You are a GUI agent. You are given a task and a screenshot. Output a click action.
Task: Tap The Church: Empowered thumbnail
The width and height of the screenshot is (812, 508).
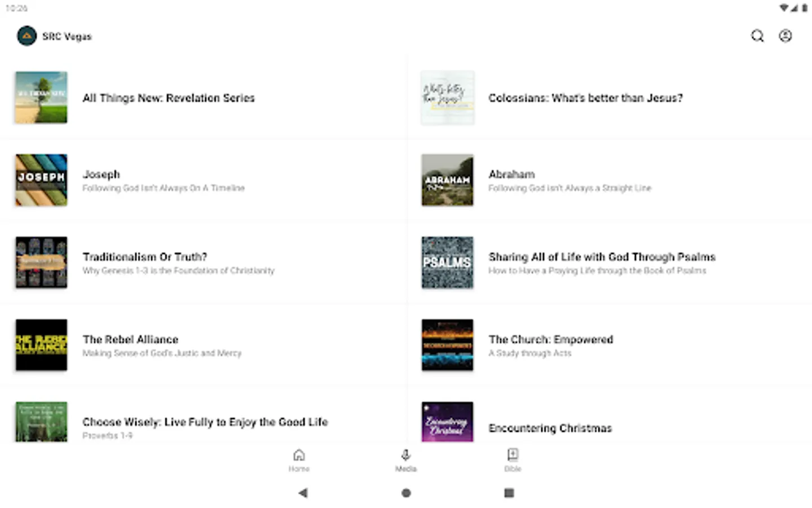[x=447, y=345]
